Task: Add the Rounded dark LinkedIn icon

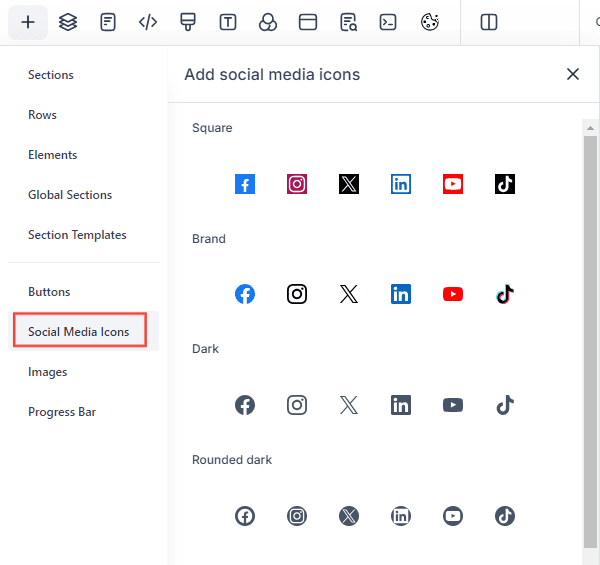Action: (x=401, y=516)
